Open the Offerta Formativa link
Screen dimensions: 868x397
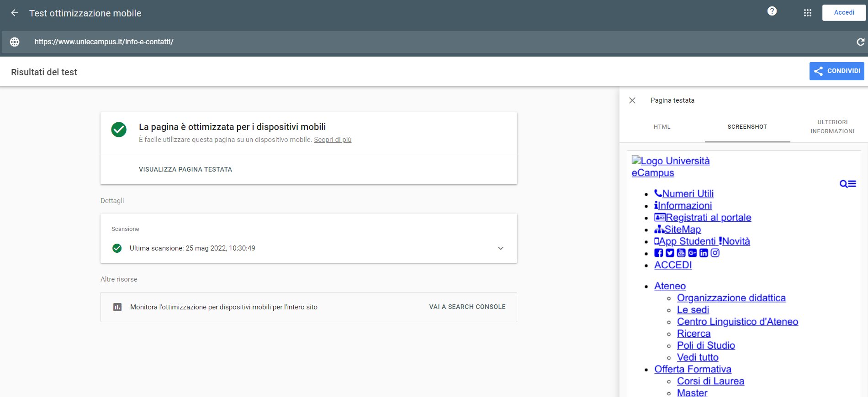pyautogui.click(x=693, y=369)
